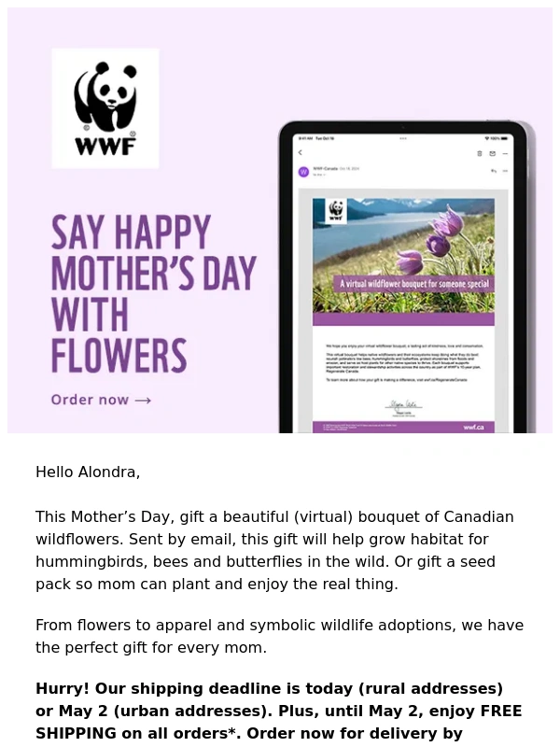This screenshot has height=747, width=560.
Task: Click the wwf.ca footer on the tablet email
Action: (x=473, y=427)
